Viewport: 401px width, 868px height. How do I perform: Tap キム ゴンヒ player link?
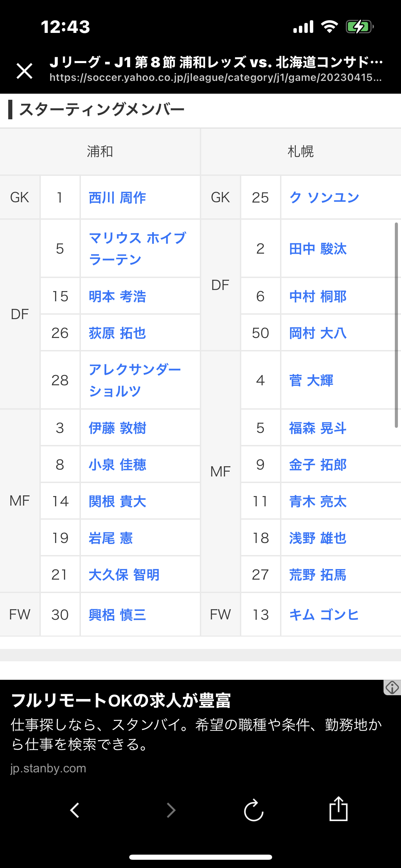324,615
